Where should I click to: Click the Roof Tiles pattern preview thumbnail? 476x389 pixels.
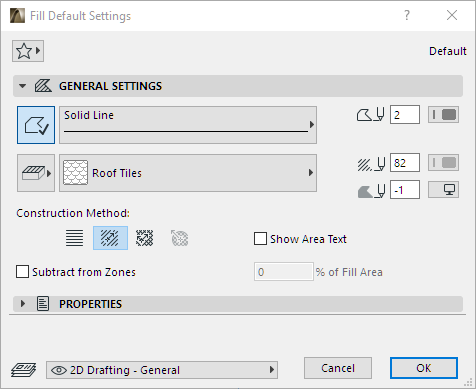(76, 172)
